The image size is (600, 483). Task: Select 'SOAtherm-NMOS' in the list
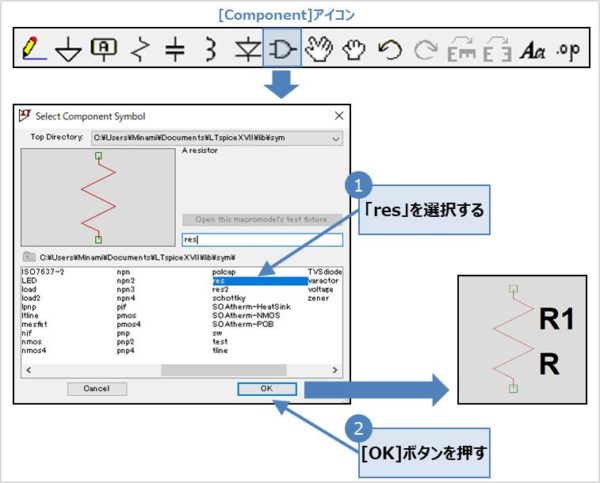[x=246, y=316]
